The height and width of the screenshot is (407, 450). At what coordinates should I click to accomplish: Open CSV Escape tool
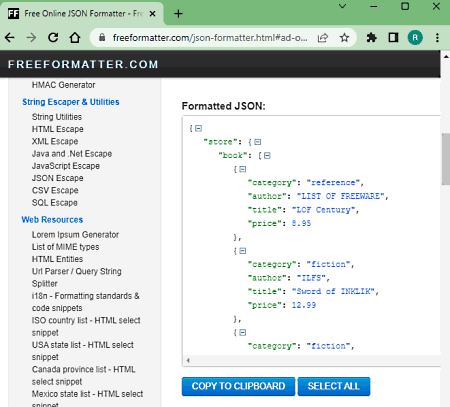55,190
